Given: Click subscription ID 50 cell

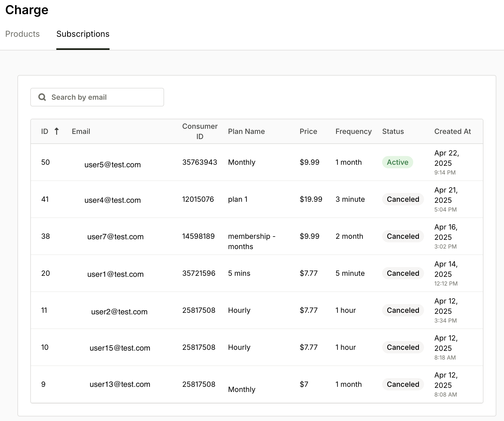Looking at the screenshot, I should [46, 162].
